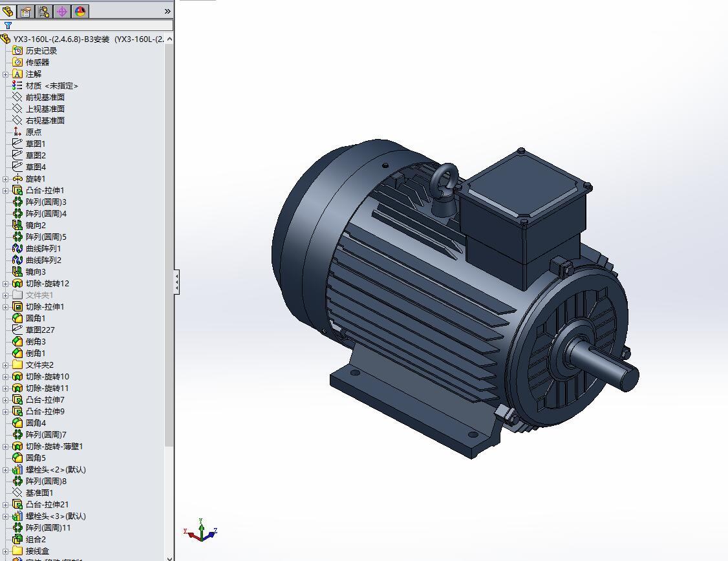Select the 前视基准面 plane icon

[17, 97]
